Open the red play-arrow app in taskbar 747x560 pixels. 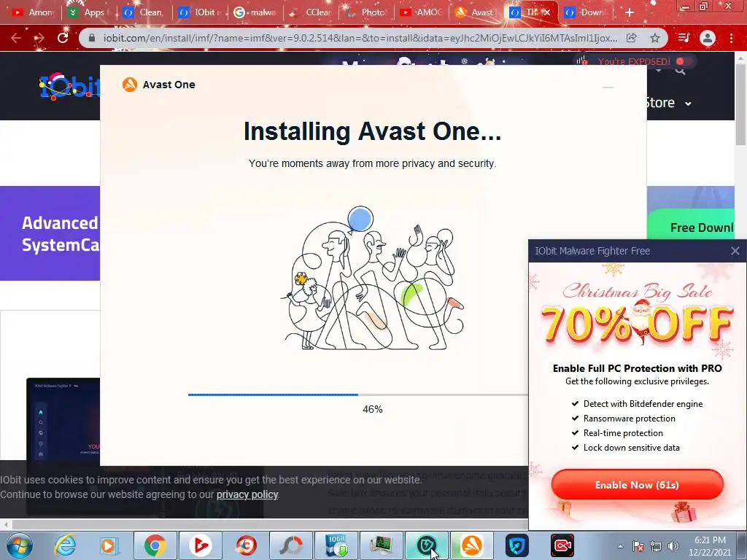click(201, 545)
